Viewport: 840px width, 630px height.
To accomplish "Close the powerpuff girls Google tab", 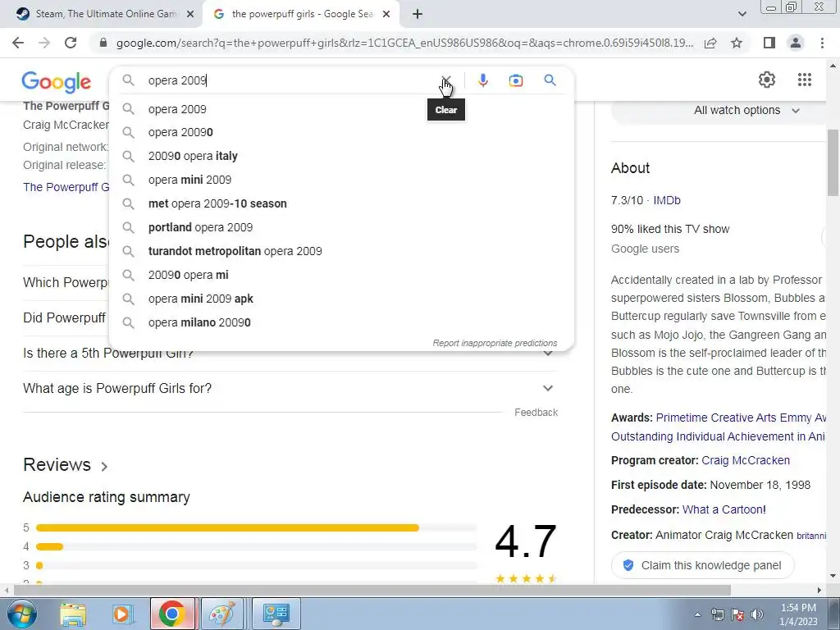I will (x=386, y=15).
